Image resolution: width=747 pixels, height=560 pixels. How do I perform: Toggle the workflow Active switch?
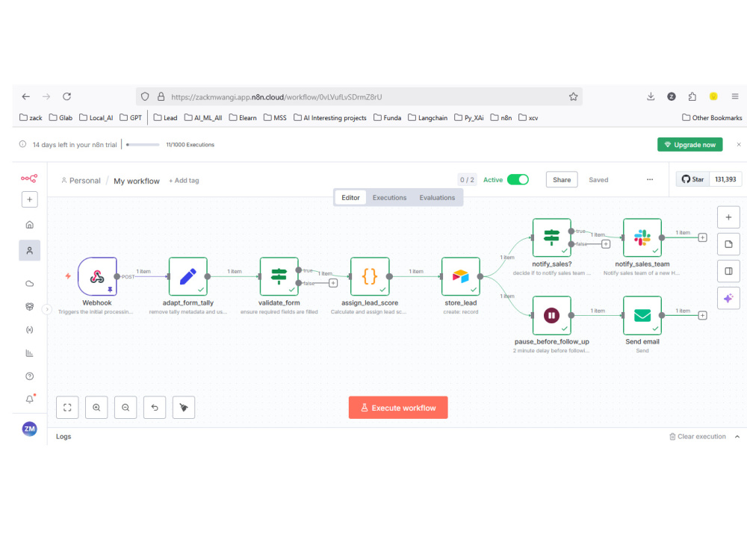click(x=518, y=180)
